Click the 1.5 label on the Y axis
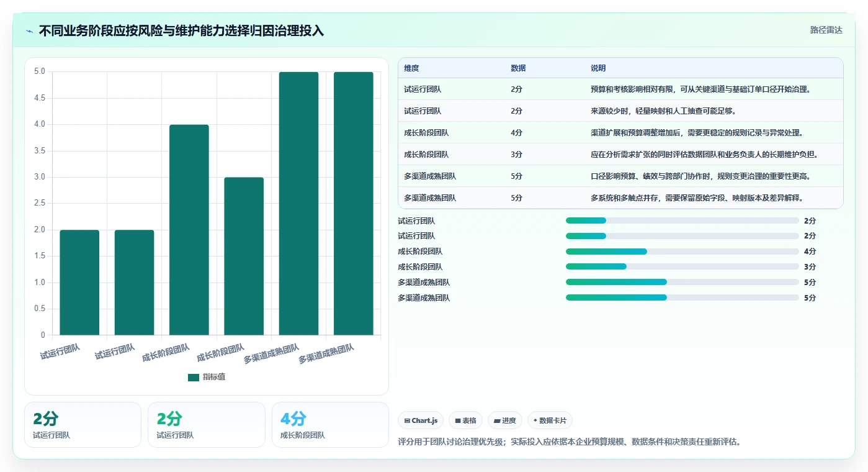The width and height of the screenshot is (868, 472). pyautogui.click(x=40, y=256)
